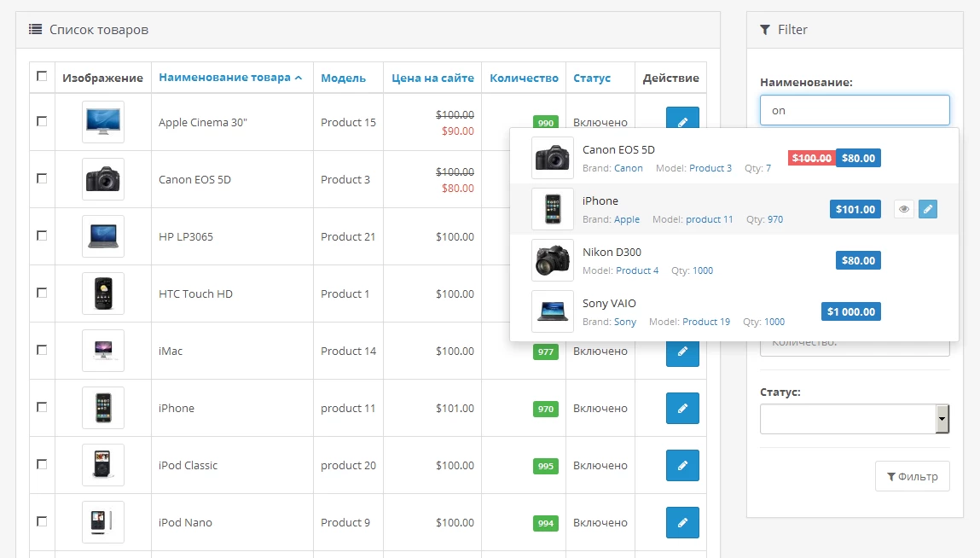Click the funnel icon in Filter heading
Image resolution: width=980 pixels, height=558 pixels.
click(765, 29)
